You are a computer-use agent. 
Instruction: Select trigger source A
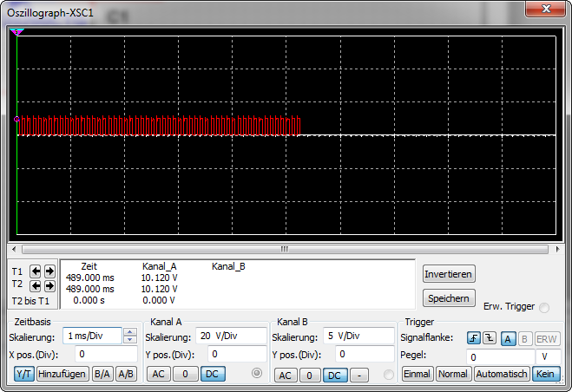(x=508, y=339)
